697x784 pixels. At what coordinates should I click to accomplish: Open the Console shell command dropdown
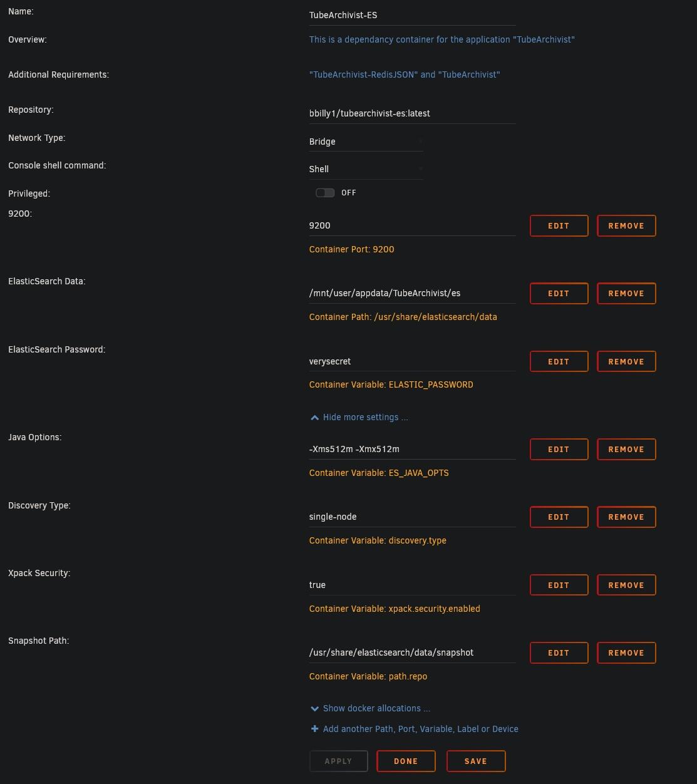pyautogui.click(x=366, y=169)
